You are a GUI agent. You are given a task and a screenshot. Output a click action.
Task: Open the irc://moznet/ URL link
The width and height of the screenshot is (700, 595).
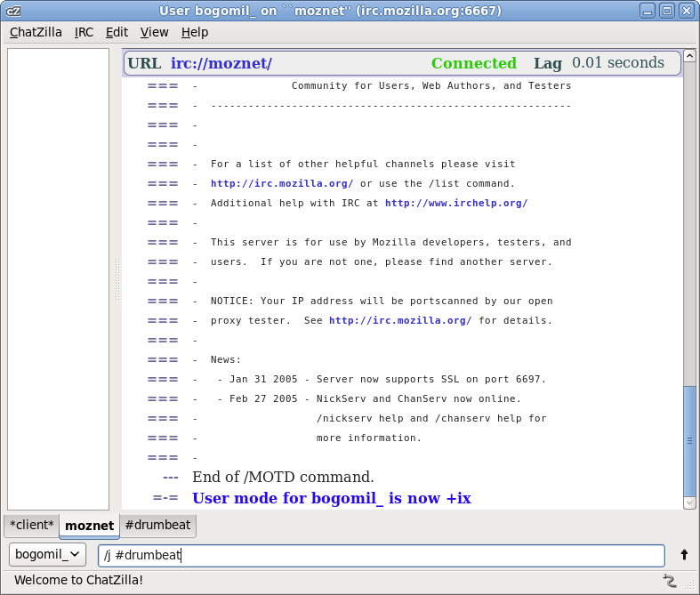221,63
